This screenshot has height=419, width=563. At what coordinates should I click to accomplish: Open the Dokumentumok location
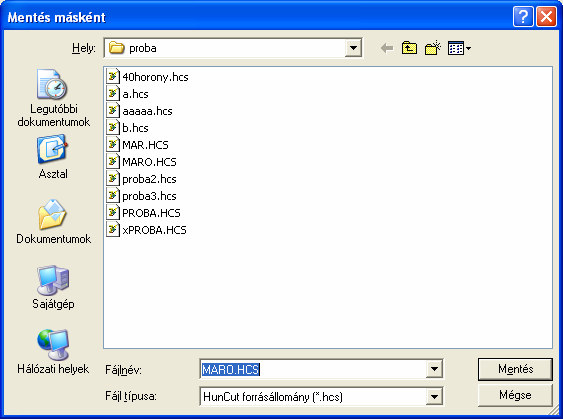click(x=53, y=222)
